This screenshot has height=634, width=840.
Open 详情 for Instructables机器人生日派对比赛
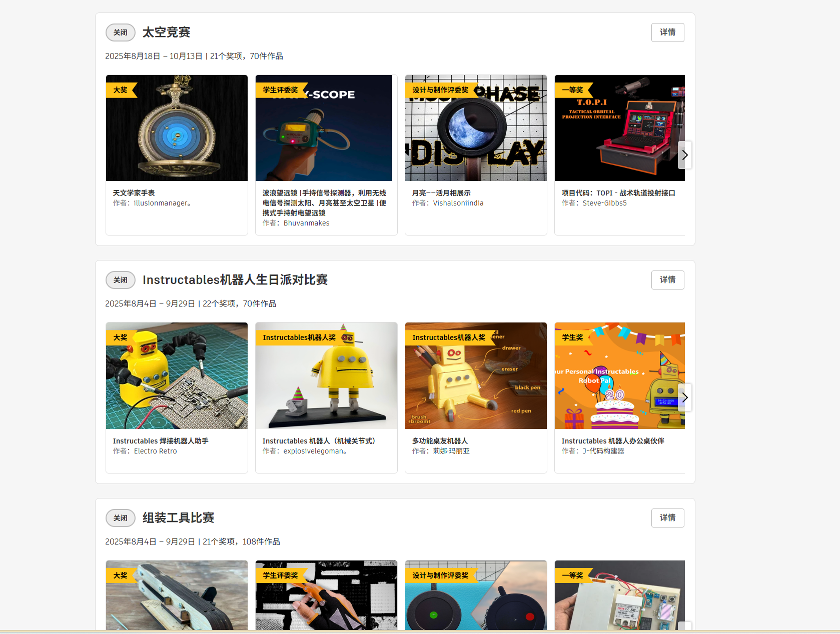667,280
